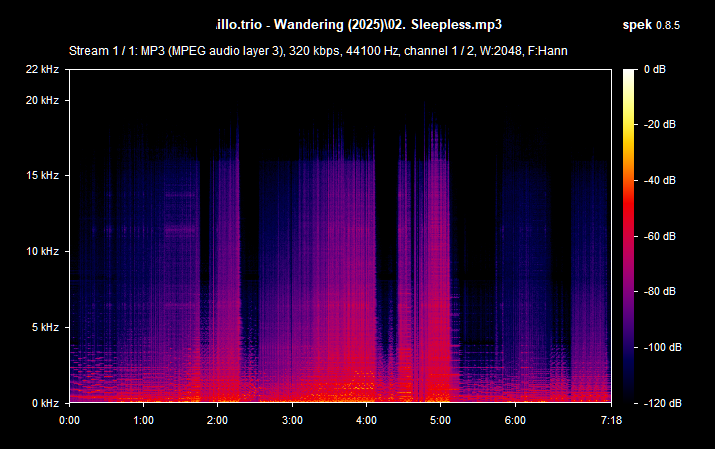The image size is (715, 449).
Task: Click the -80 dB scale label
Action: [659, 291]
